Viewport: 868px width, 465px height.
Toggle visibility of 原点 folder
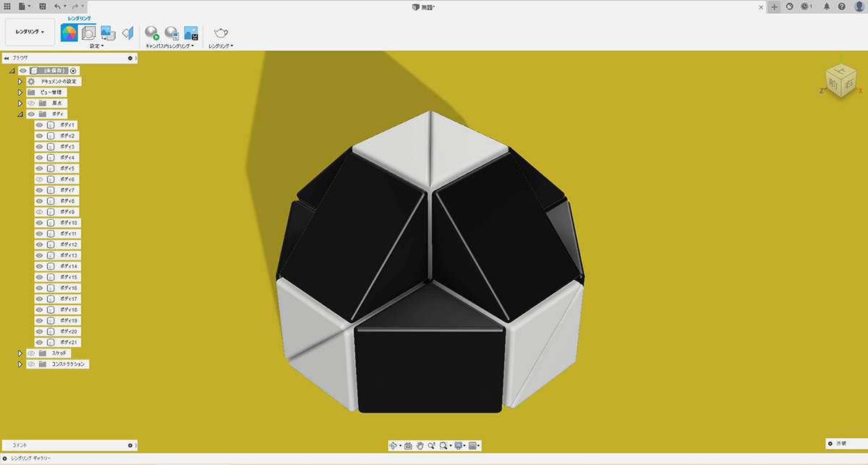[31, 103]
